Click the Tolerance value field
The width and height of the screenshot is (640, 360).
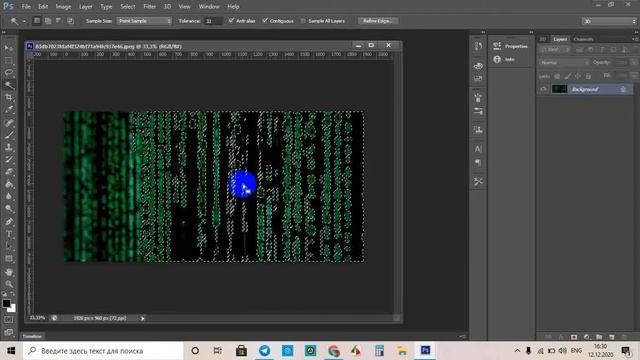[213, 21]
